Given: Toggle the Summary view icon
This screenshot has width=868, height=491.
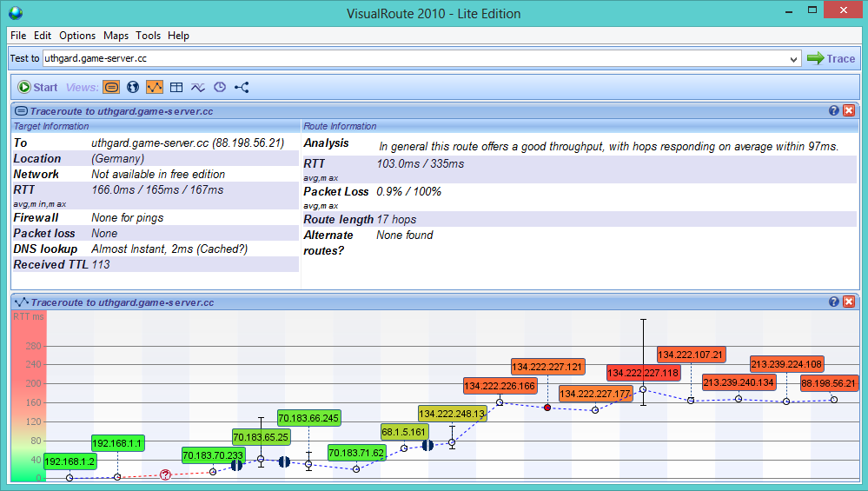Looking at the screenshot, I should 111,87.
